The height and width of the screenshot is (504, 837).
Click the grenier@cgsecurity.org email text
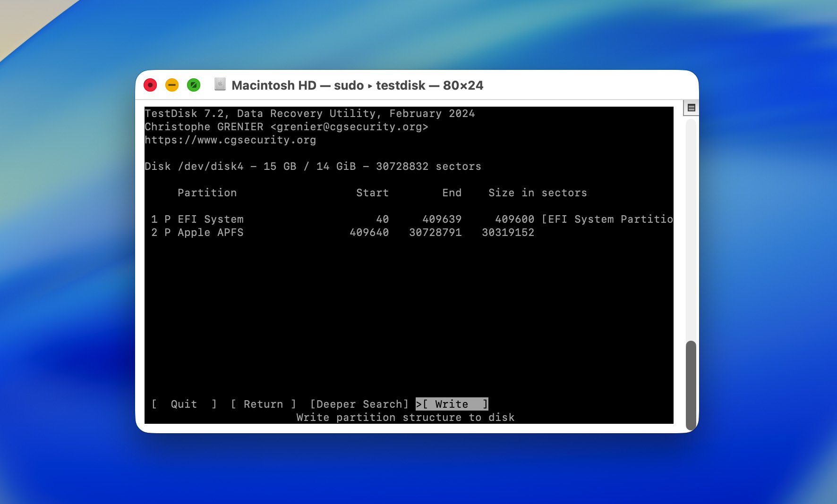350,126
